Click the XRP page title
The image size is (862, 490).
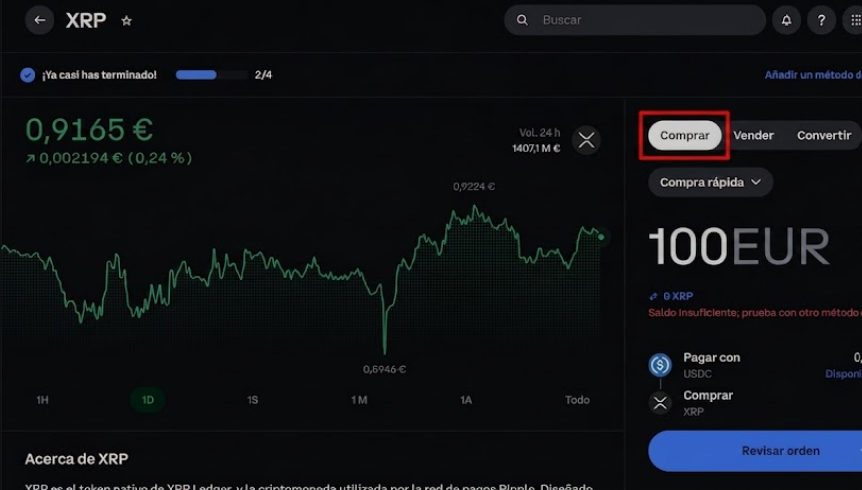86,20
